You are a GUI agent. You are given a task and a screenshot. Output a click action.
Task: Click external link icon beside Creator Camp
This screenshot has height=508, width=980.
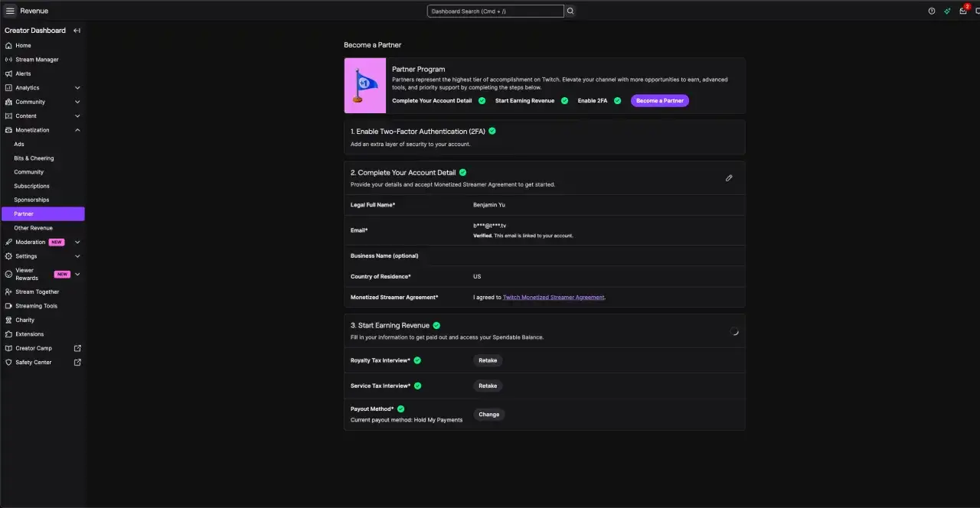(77, 348)
